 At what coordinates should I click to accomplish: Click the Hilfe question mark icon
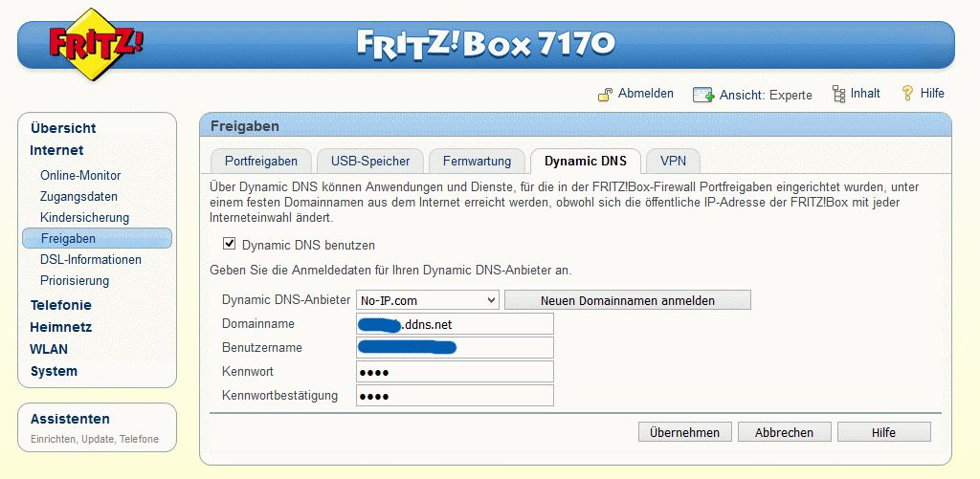click(907, 94)
